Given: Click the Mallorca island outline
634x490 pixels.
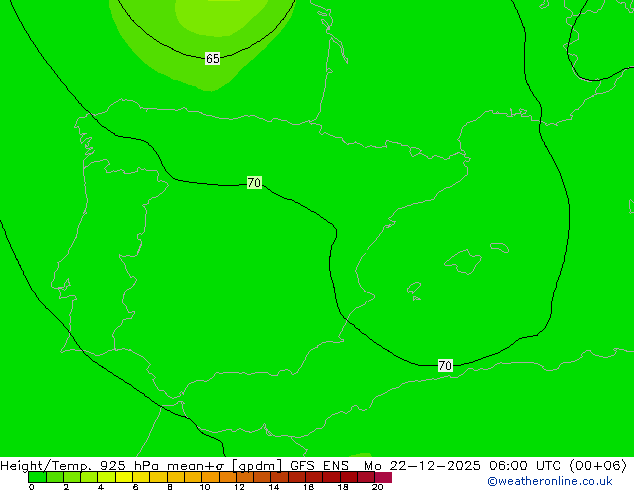Looking at the screenshot, I should pyautogui.click(x=463, y=262).
